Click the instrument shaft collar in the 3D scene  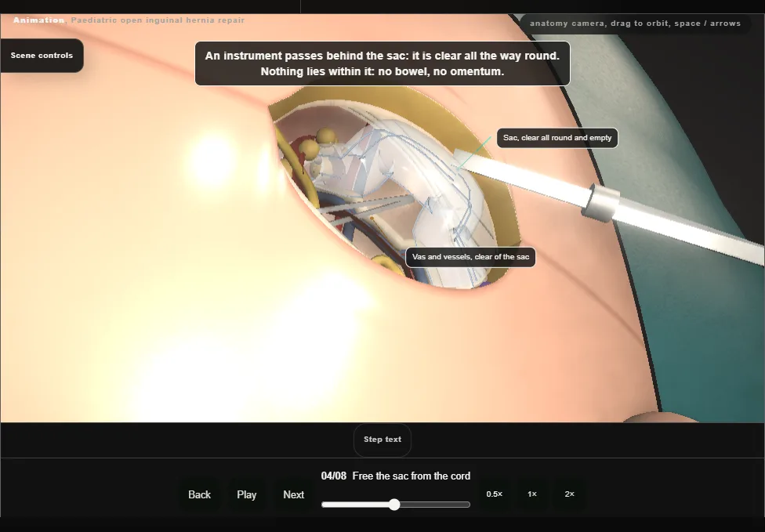tap(601, 204)
